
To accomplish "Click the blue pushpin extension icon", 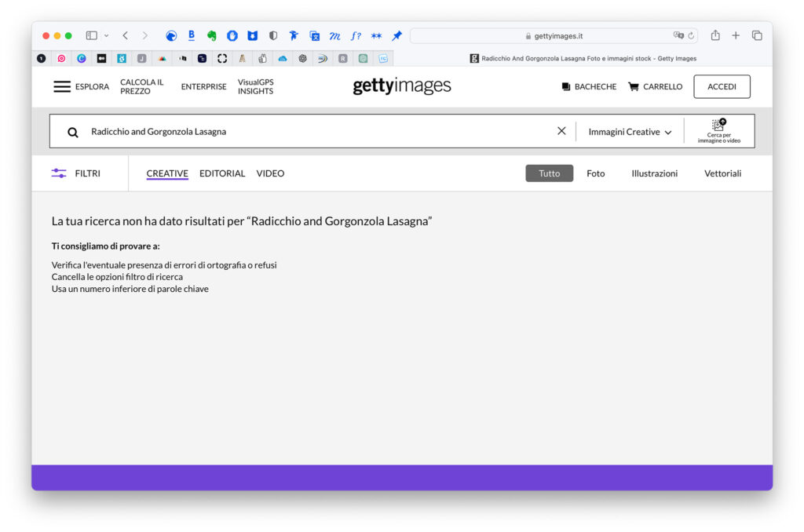I will (x=397, y=35).
